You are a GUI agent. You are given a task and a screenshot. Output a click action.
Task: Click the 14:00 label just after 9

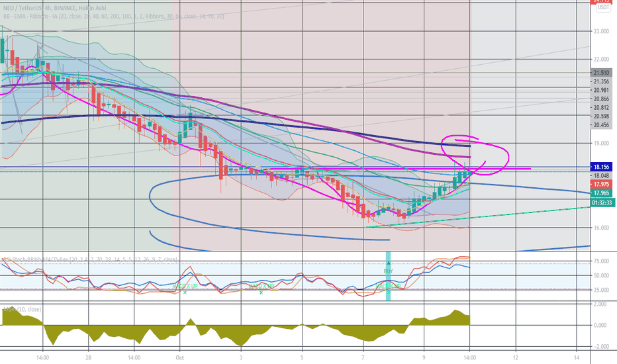click(x=470, y=357)
